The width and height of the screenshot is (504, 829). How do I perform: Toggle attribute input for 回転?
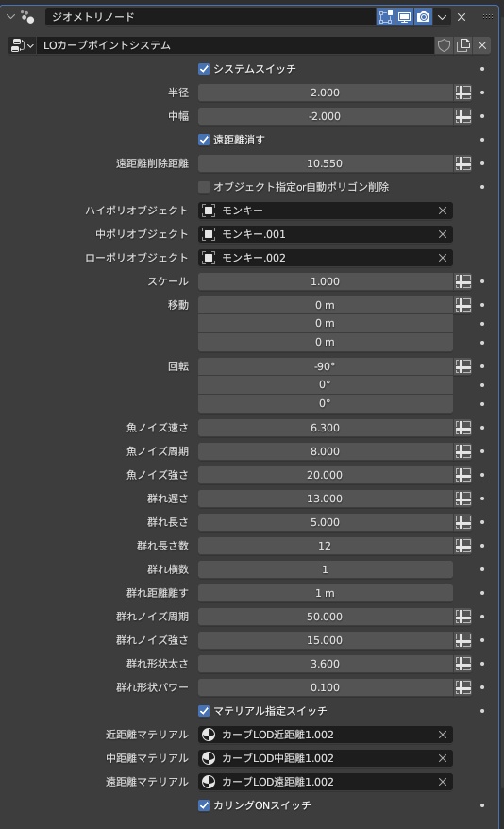tap(463, 366)
